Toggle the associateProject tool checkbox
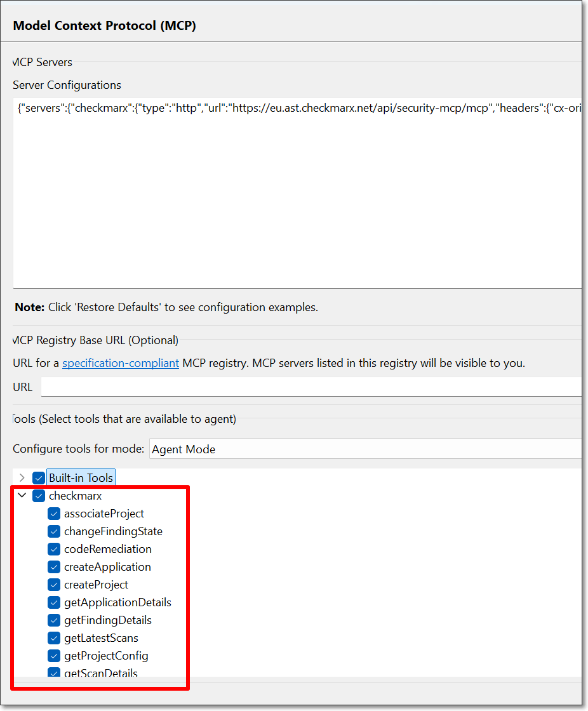 54,514
